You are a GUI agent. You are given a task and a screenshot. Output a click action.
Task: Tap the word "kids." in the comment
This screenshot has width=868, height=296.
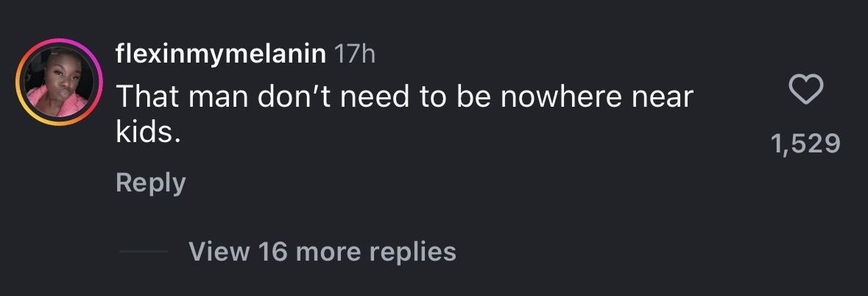(148, 133)
